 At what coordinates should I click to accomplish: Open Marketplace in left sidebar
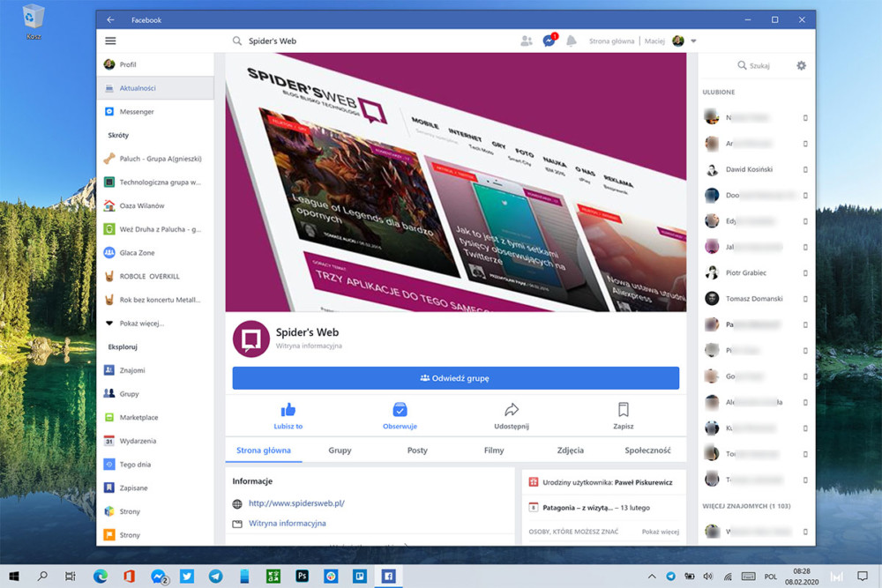(x=155, y=418)
